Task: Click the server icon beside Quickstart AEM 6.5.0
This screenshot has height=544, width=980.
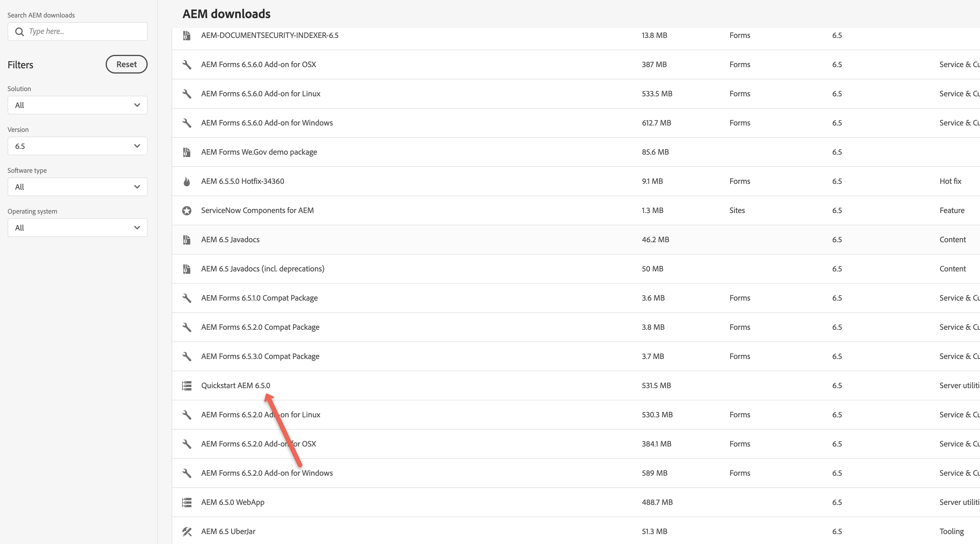Action: (x=186, y=386)
